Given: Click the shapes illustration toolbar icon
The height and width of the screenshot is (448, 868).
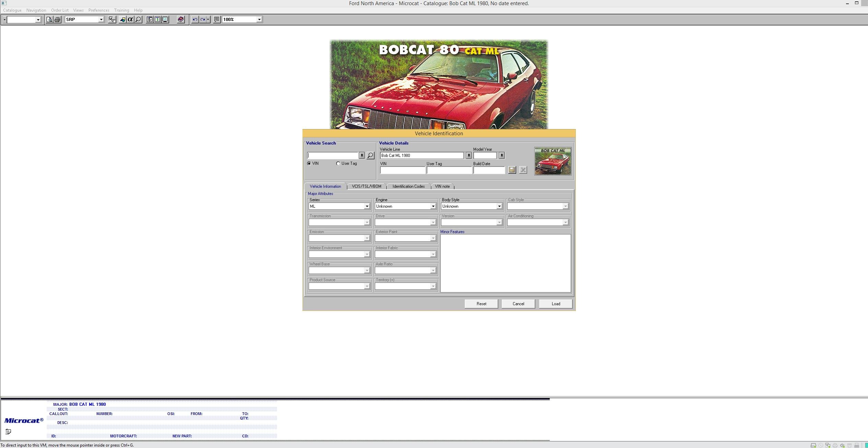Looking at the screenshot, I should [122, 20].
